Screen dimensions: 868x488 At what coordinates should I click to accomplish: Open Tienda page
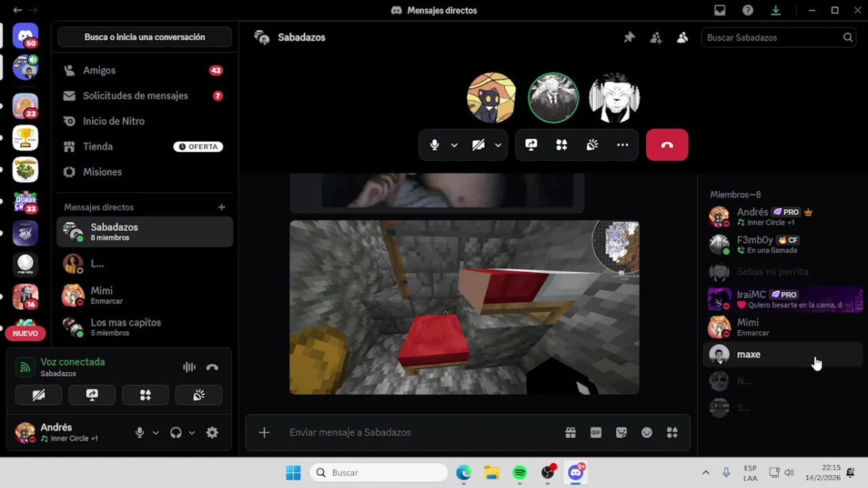(x=144, y=146)
